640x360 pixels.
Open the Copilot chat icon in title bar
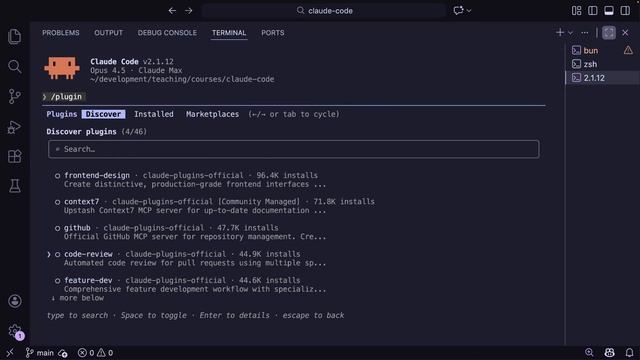pyautogui.click(x=458, y=11)
